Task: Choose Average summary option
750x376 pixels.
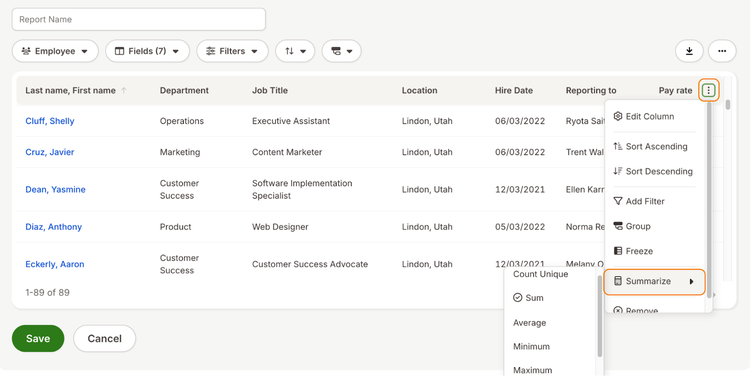Action: point(529,323)
